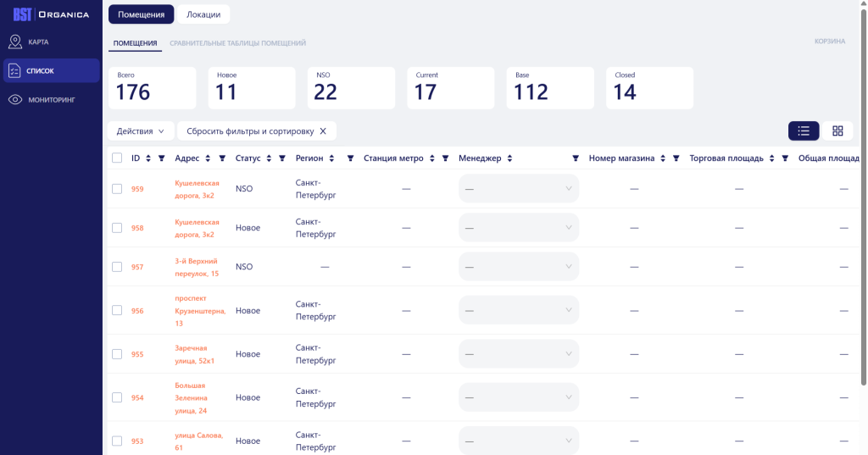This screenshot has width=868, height=455.
Task: Open filter icon on Статус column
Action: click(282, 158)
